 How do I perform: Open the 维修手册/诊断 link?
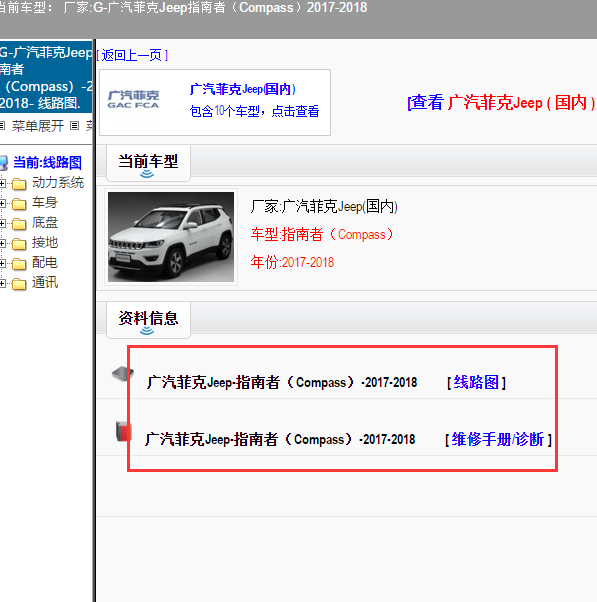point(498,439)
